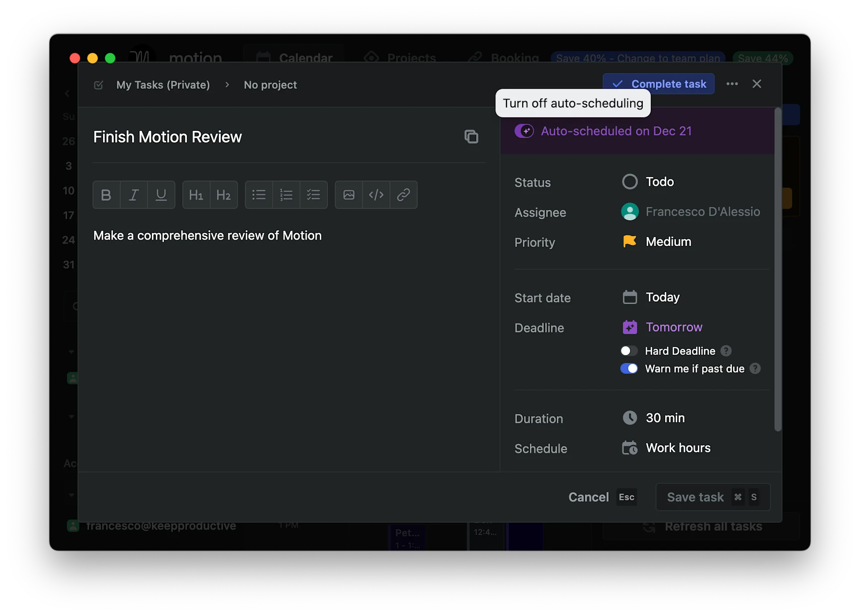Viewport: 860px width, 616px height.
Task: Click the task panel scrollbar
Action: 778,269
